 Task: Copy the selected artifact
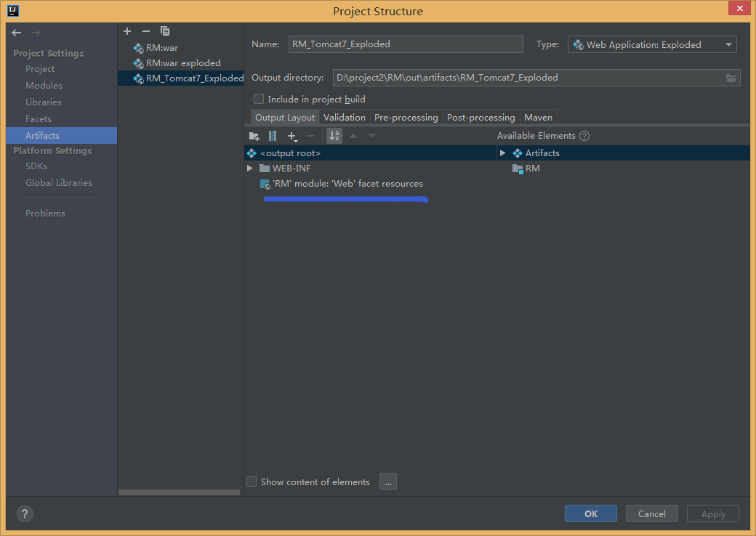tap(165, 31)
